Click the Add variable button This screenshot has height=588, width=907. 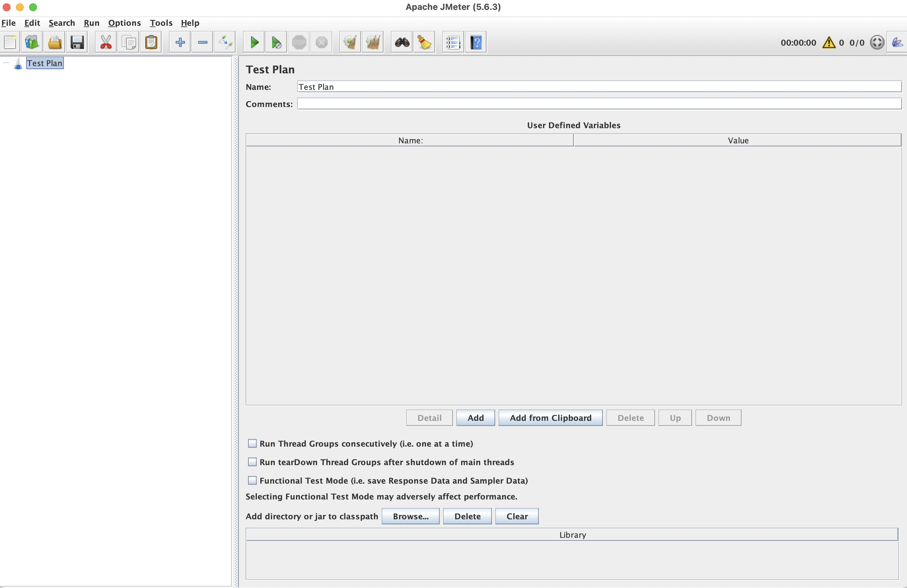[476, 418]
